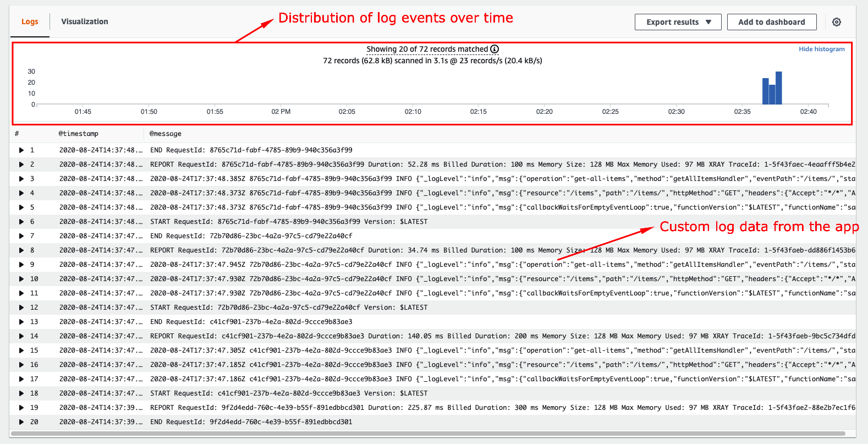The image size is (868, 444).
Task: Click the Hide histogram link
Action: [x=821, y=49]
